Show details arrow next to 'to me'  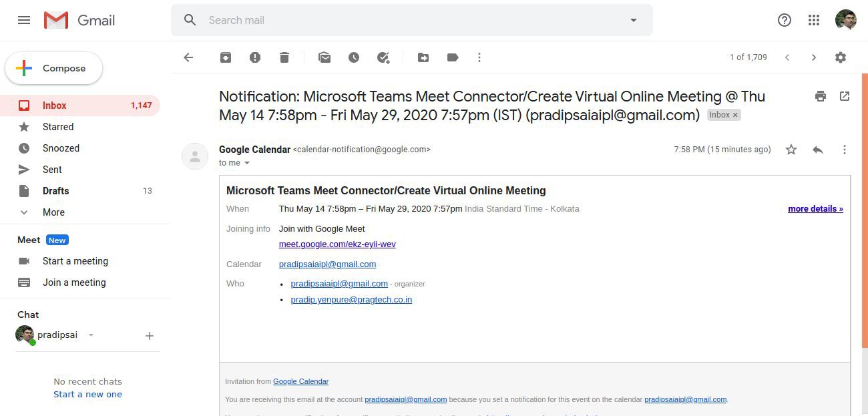point(247,163)
